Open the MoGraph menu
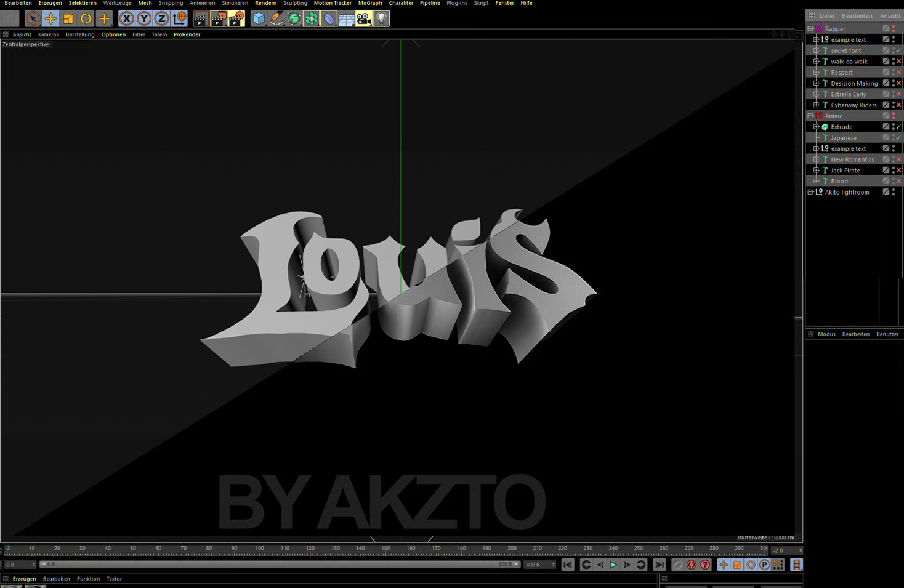The image size is (904, 588). 370,3
